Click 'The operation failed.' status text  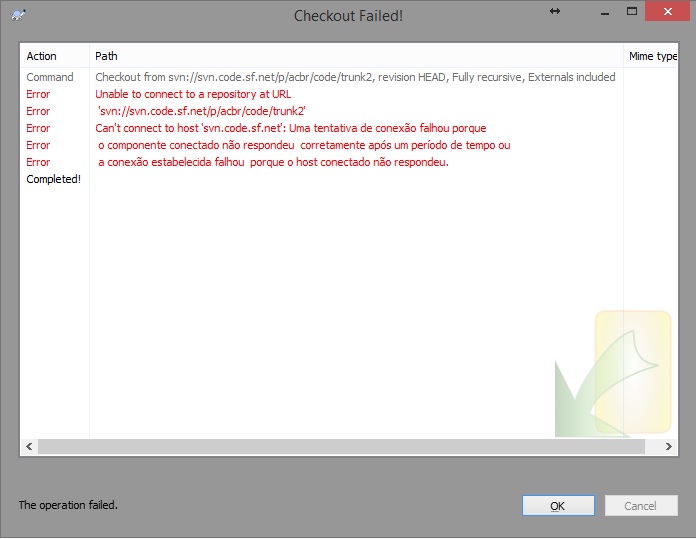pyautogui.click(x=68, y=505)
